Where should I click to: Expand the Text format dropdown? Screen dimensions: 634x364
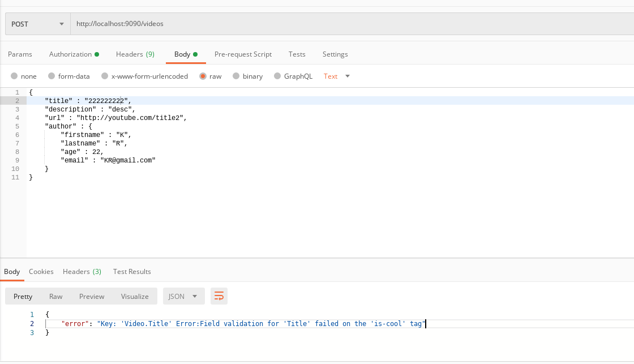click(337, 76)
